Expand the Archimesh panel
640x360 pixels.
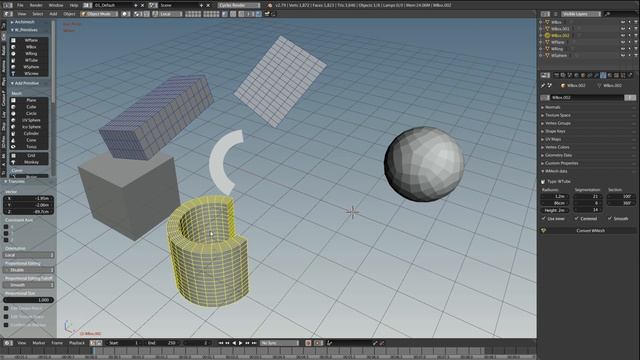click(23, 22)
